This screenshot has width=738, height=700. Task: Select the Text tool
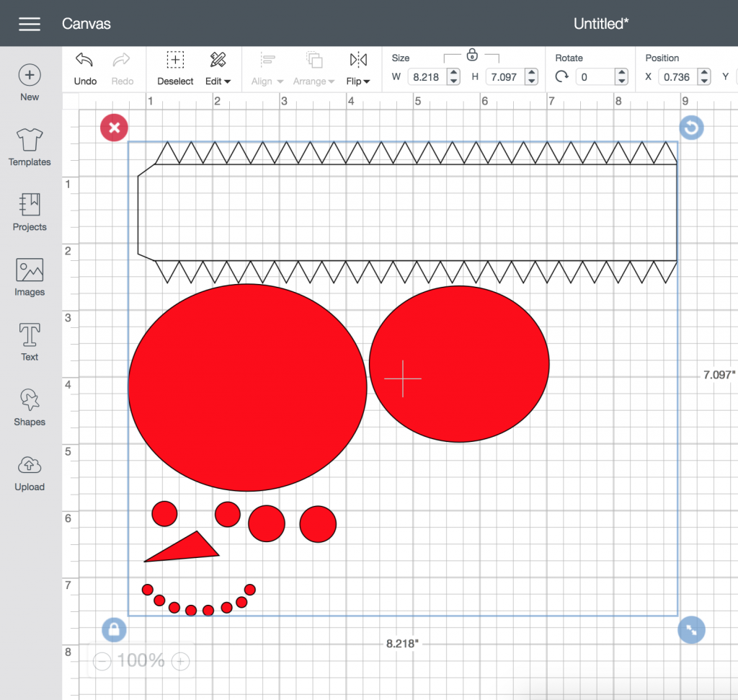pos(30,342)
